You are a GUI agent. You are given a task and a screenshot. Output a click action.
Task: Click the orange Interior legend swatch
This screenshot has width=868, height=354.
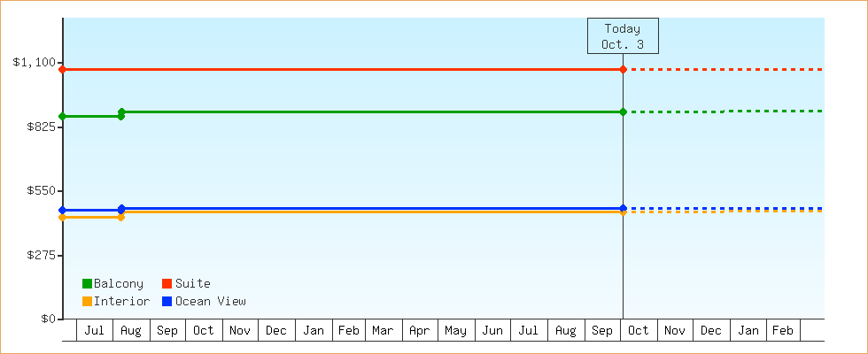pos(87,302)
